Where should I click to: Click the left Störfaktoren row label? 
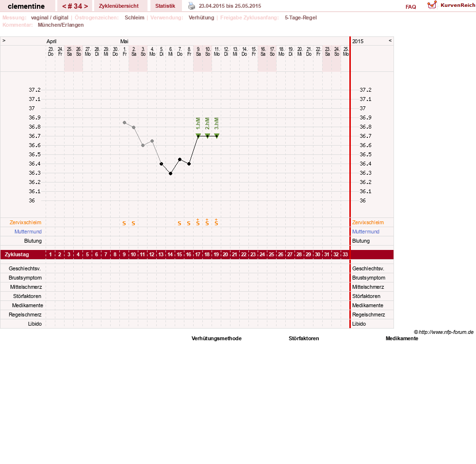click(27, 296)
